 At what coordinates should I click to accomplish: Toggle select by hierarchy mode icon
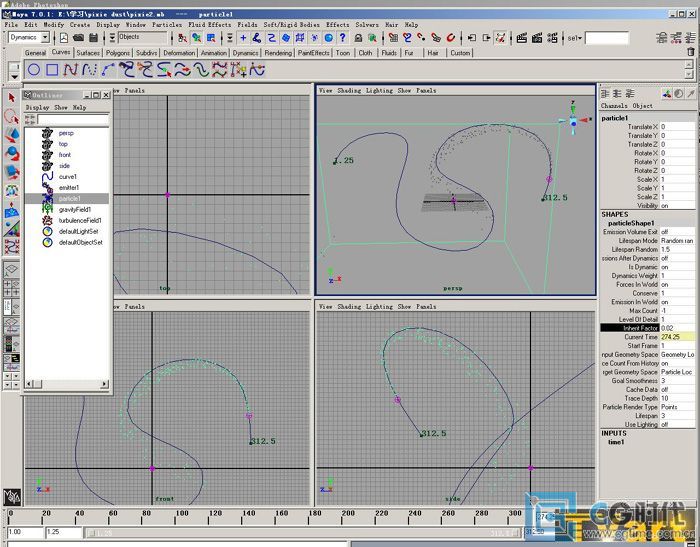182,38
